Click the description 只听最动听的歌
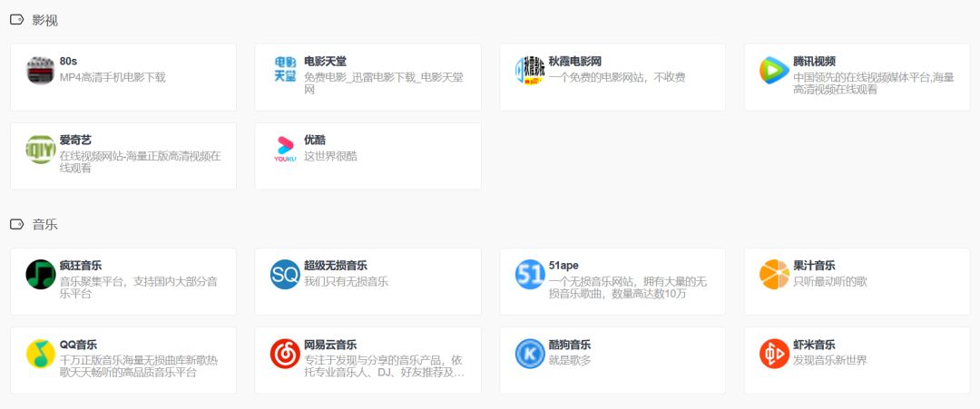This screenshot has width=980, height=409. coord(830,282)
